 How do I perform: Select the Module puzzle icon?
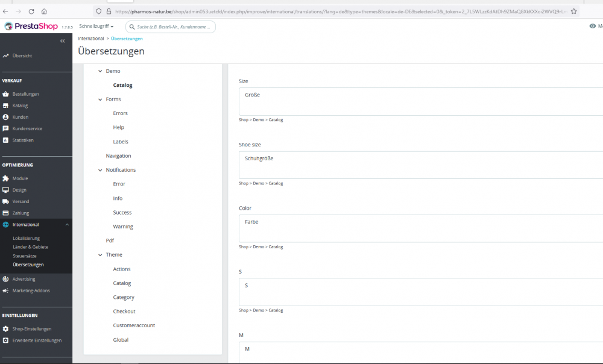point(7,178)
